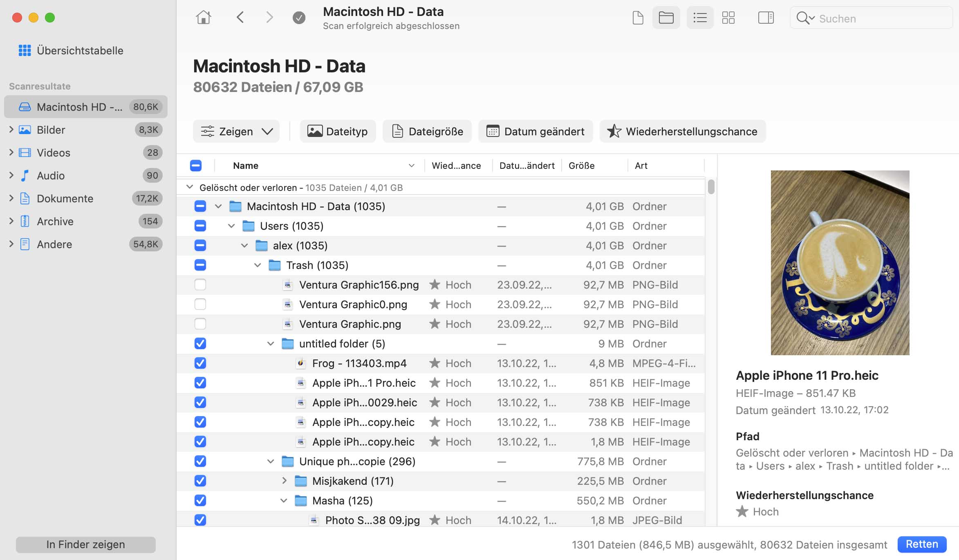
Task: Collapse the untitled folder (5)
Action: click(271, 343)
